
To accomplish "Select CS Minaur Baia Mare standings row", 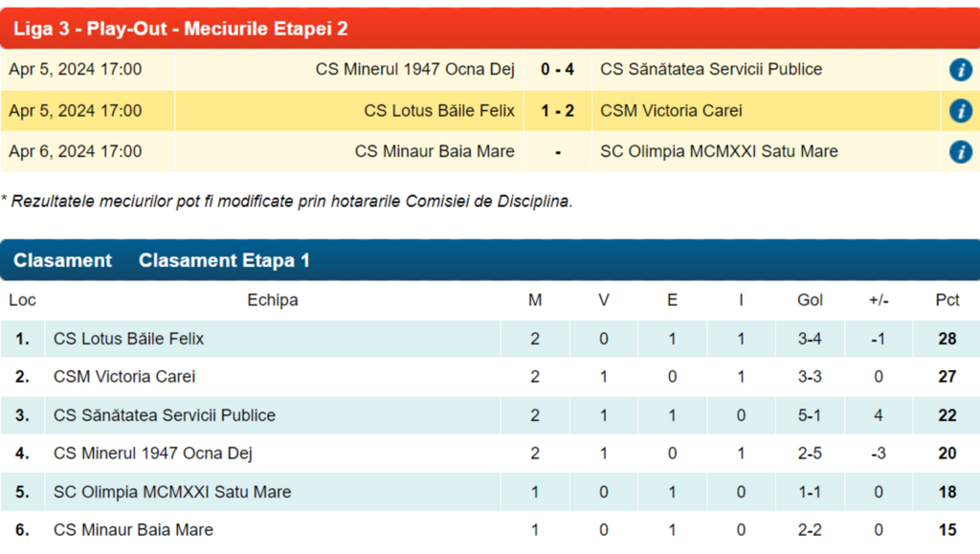I will coord(133,530).
